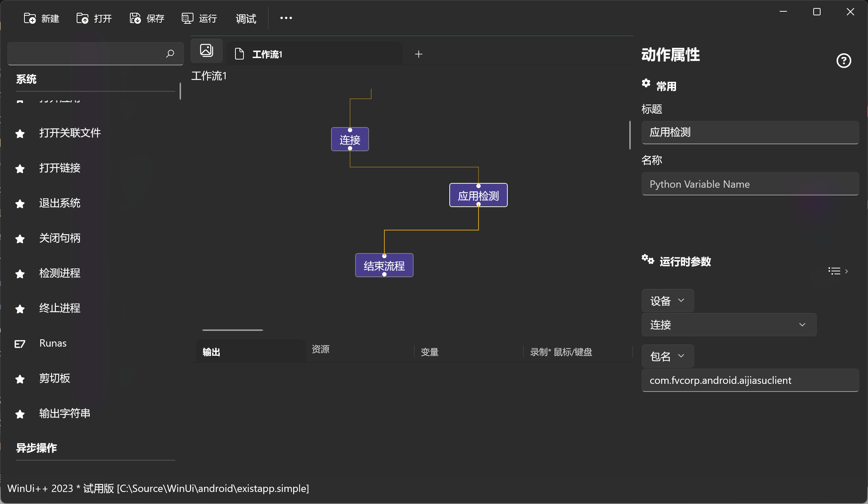Viewport: 868px width, 504px height.
Task: Toggle the favorite star beside 检测进程
Action: click(20, 274)
